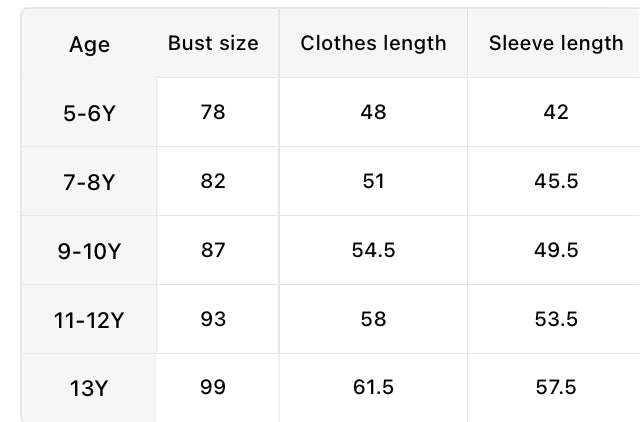Click sleeve length value 57.5
640x422 pixels.
click(x=556, y=387)
